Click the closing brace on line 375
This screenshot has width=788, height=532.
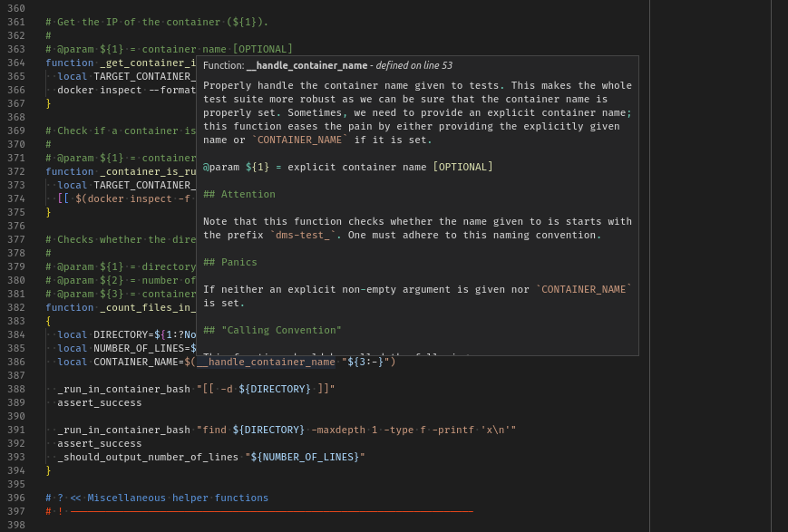tap(48, 212)
